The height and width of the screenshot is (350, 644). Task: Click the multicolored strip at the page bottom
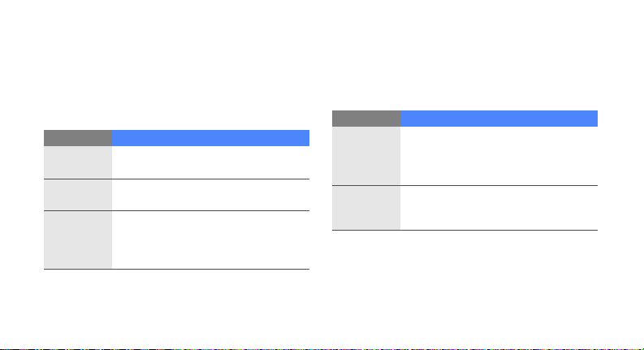coord(322,349)
